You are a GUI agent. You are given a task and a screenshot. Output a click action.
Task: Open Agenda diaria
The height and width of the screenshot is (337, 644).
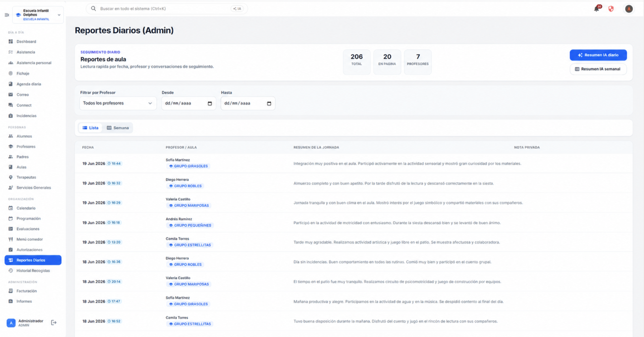pos(33,84)
